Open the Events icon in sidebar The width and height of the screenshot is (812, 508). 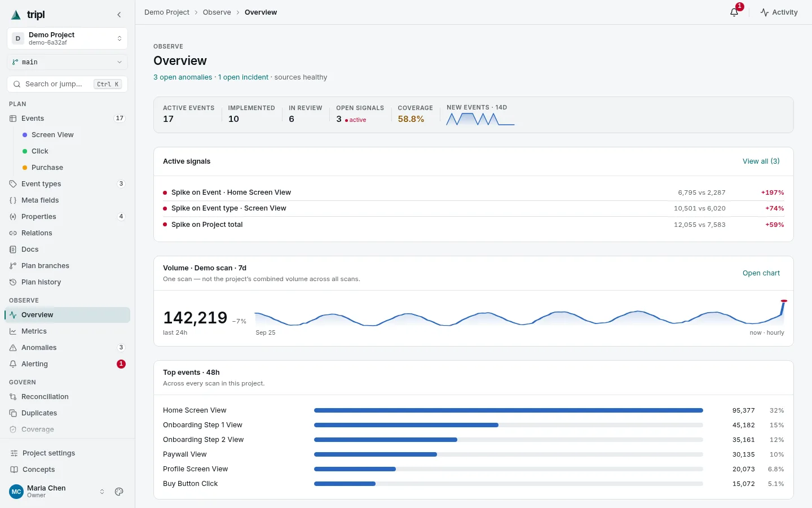pos(13,119)
